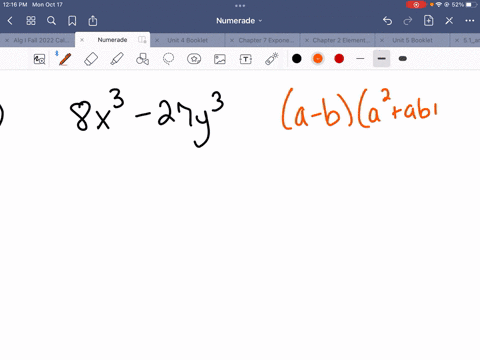Open the thumbnail grid view

(x=31, y=21)
